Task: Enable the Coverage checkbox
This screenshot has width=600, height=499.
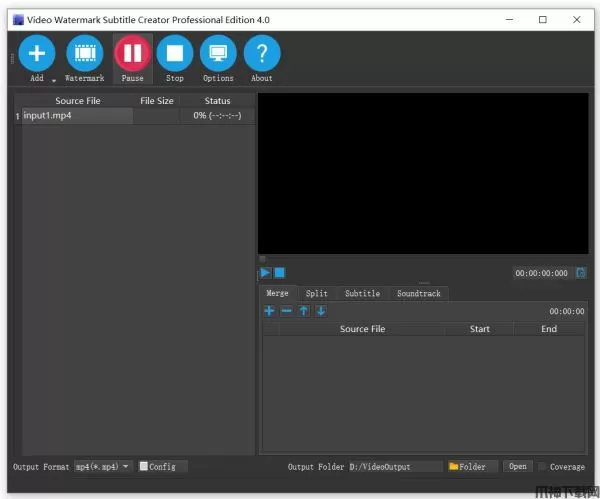Action: click(x=543, y=467)
